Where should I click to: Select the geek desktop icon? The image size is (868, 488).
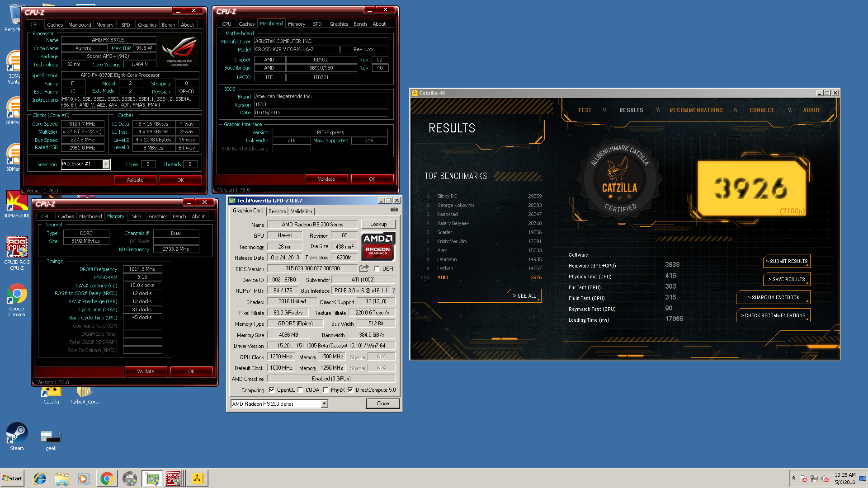[51, 441]
